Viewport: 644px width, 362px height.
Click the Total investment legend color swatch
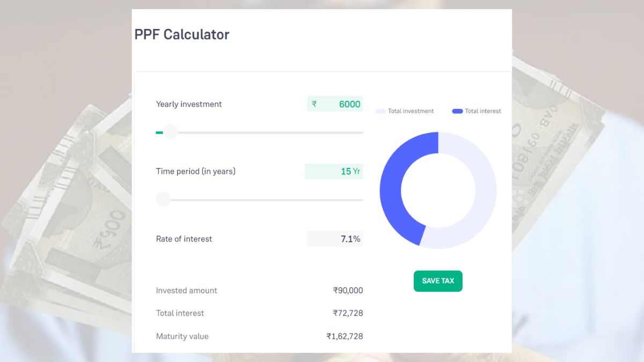(x=380, y=111)
